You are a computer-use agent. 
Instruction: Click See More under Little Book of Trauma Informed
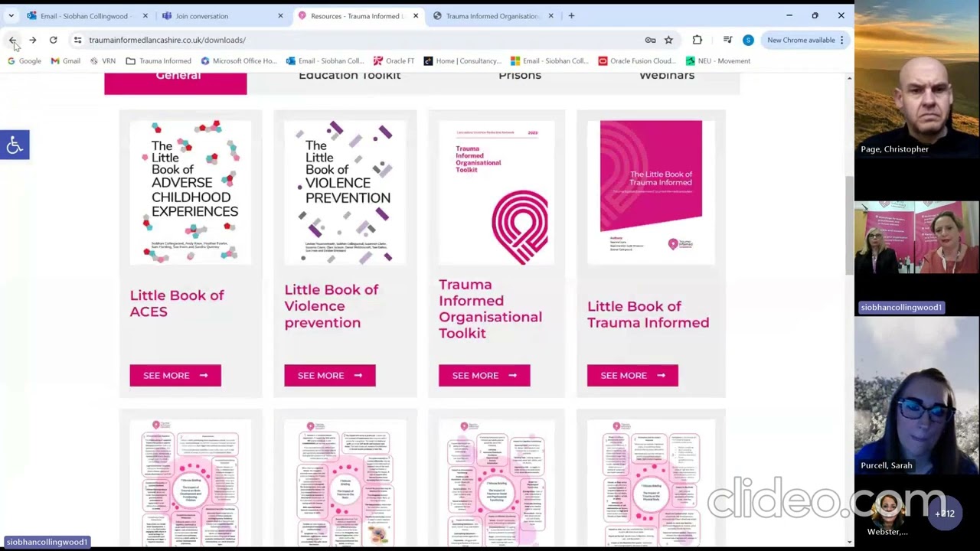coord(632,375)
